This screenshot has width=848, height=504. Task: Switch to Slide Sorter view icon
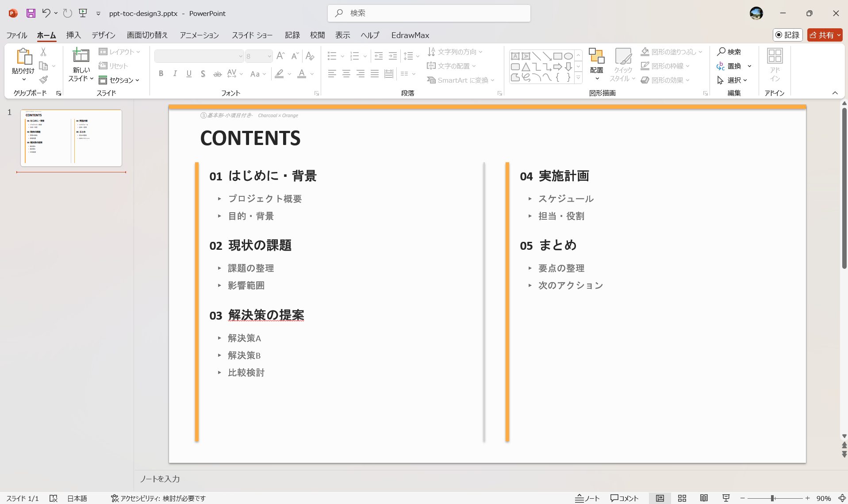pyautogui.click(x=682, y=498)
